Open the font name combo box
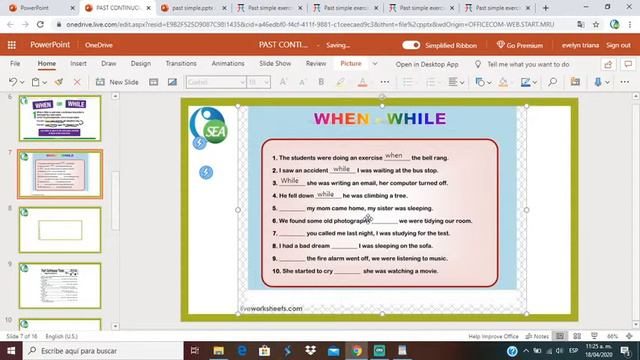This screenshot has height=360, width=640. pos(216,82)
